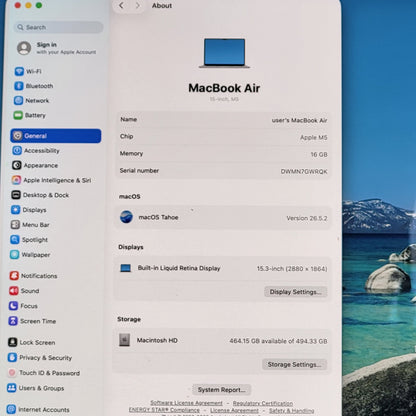Screen dimensions: 416x416
Task: Open the Battery icon in sidebar
Action: pyautogui.click(x=18, y=115)
